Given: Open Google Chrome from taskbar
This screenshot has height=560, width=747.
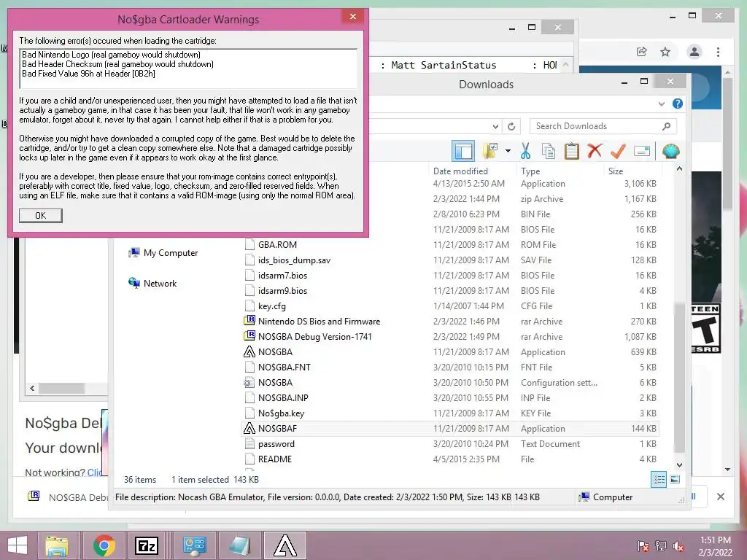Looking at the screenshot, I should coord(104,545).
